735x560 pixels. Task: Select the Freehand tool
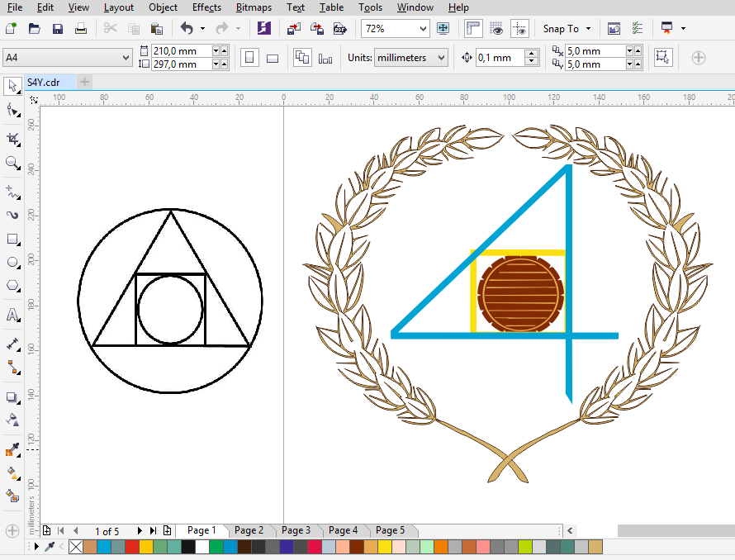point(12,192)
